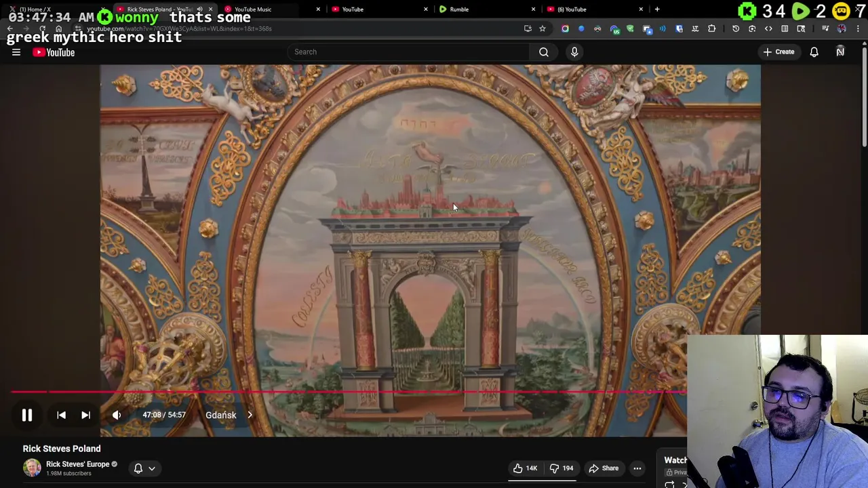Click the green shield extension icon
The width and height of the screenshot is (868, 488).
pos(630,28)
